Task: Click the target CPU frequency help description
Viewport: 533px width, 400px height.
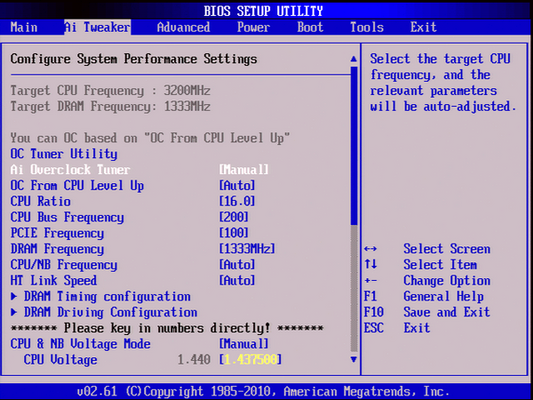Action: tap(443, 83)
